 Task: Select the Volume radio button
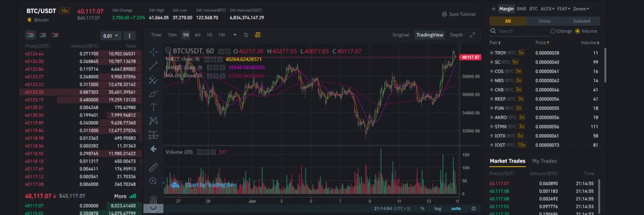pyautogui.click(x=578, y=31)
